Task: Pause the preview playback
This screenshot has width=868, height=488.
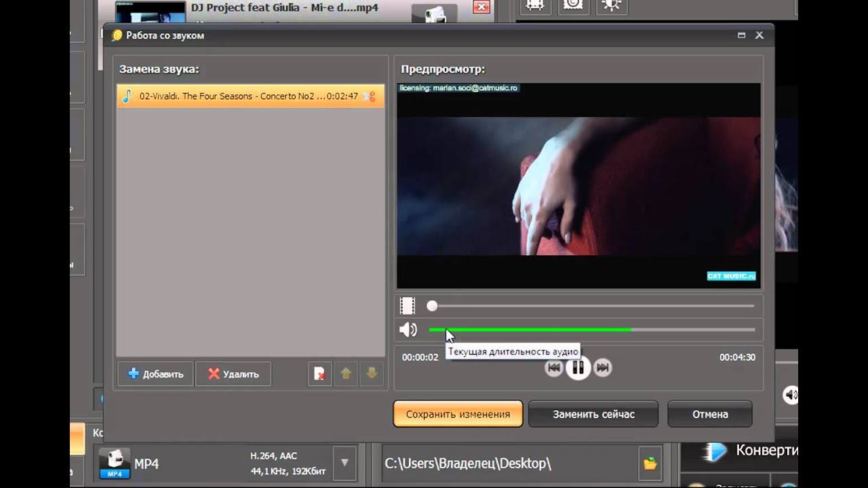Action: point(578,368)
